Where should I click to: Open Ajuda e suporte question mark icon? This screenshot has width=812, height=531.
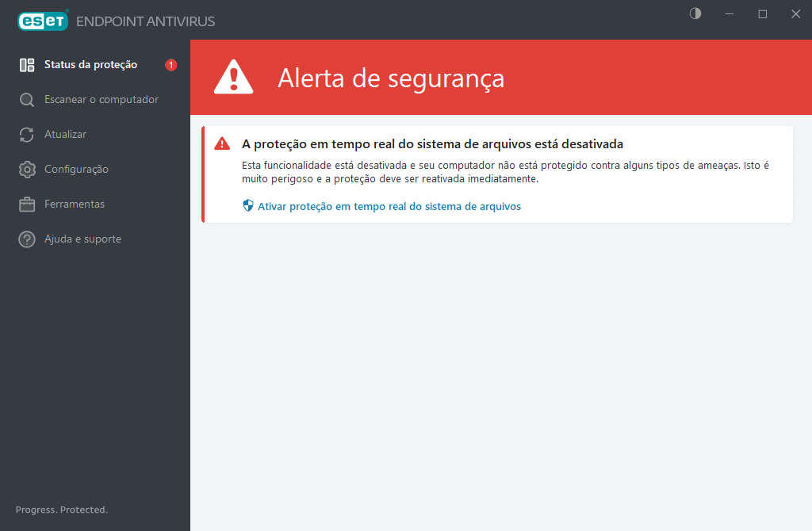[x=28, y=239]
